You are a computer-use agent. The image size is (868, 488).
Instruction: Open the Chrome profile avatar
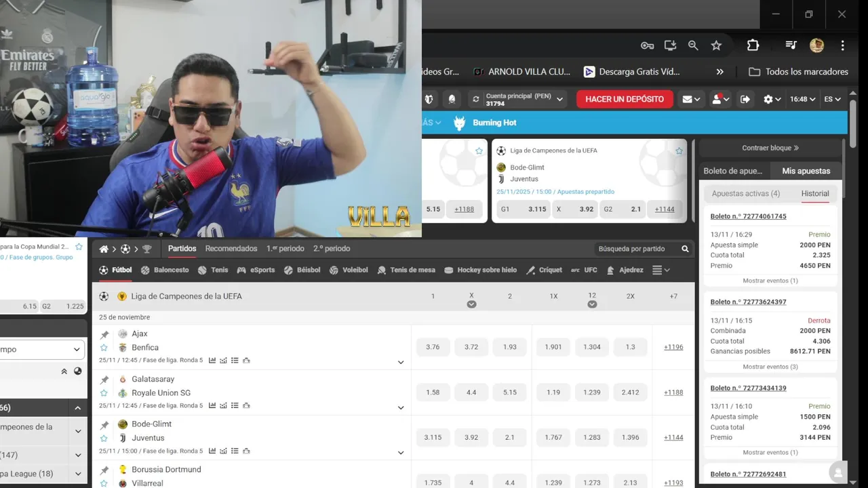(x=816, y=45)
